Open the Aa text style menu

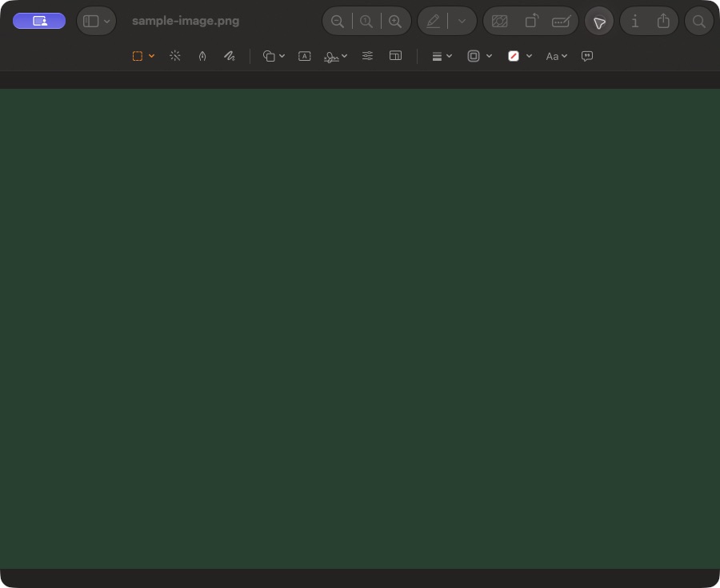pyautogui.click(x=552, y=57)
